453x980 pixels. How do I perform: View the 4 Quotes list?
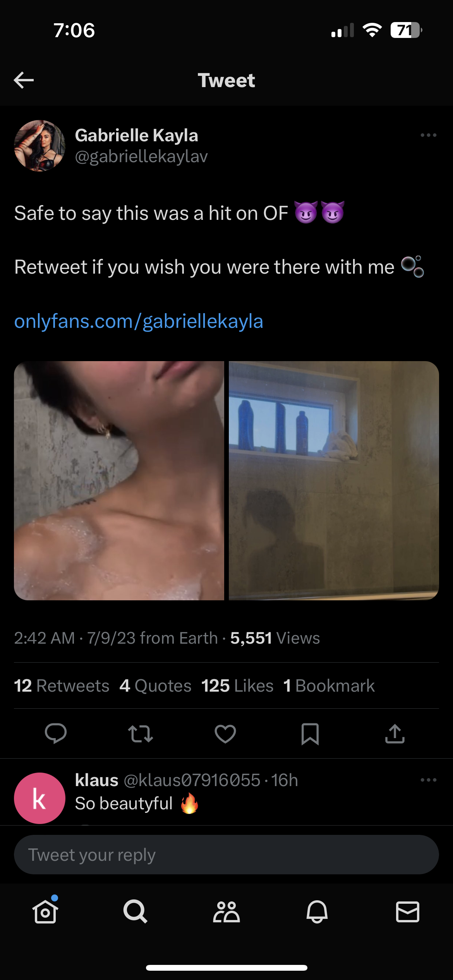pyautogui.click(x=155, y=686)
